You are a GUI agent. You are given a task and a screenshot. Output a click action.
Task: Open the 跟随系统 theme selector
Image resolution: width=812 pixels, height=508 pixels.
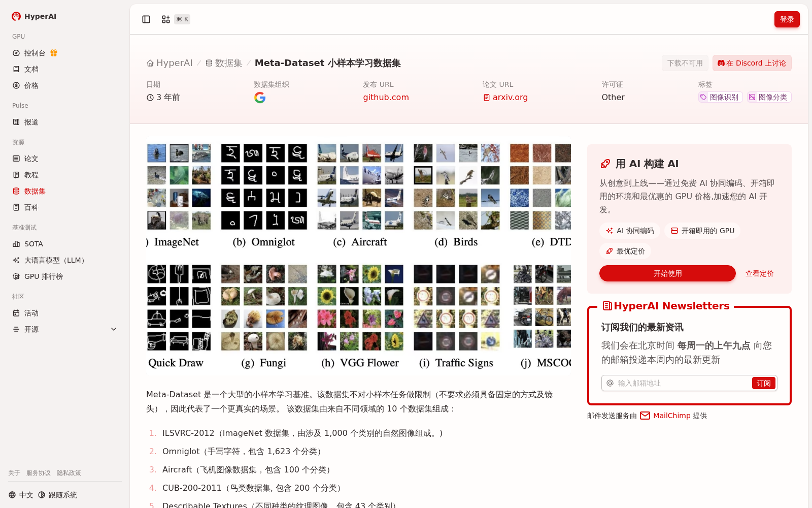58,495
